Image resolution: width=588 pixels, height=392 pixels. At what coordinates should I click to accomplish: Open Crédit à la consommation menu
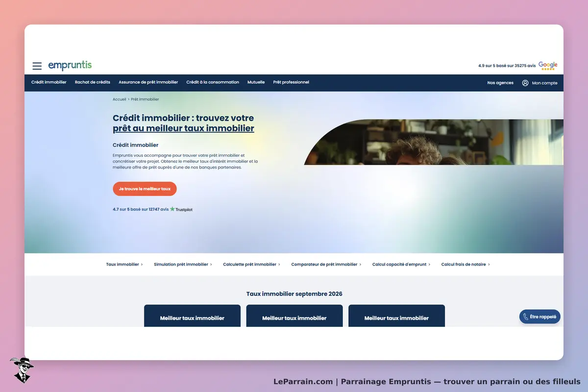pos(213,82)
